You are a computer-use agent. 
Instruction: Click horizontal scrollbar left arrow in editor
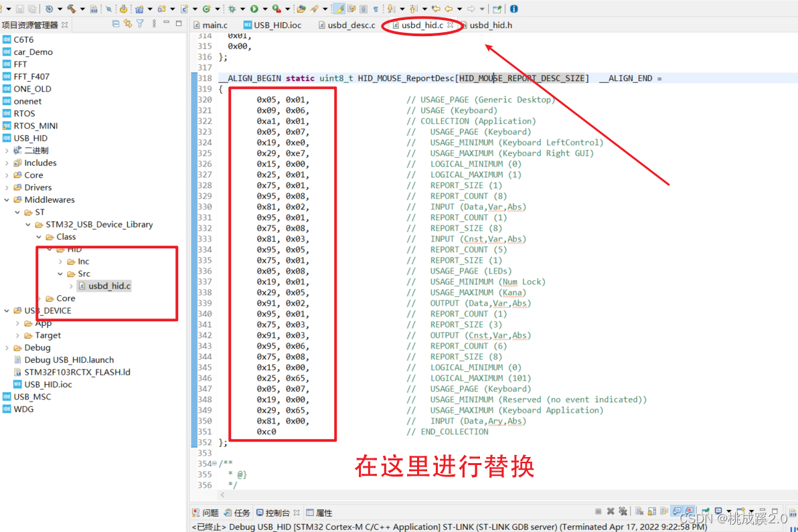(222, 495)
